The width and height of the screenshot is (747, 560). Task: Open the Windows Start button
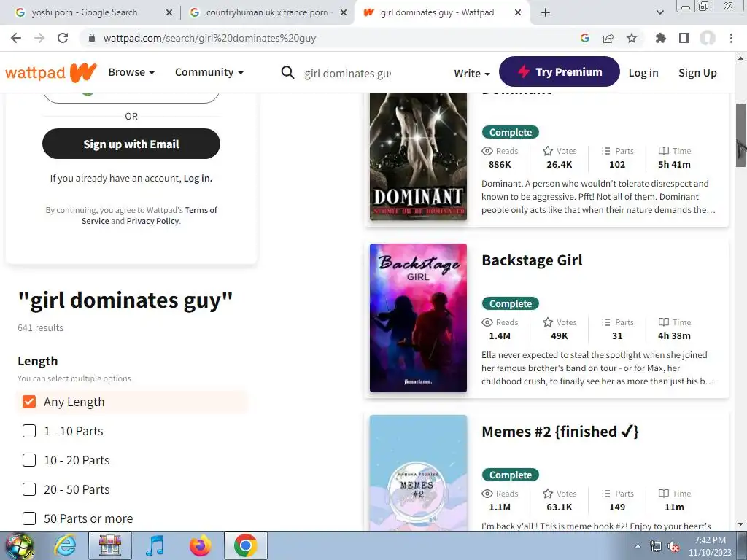pos(18,545)
